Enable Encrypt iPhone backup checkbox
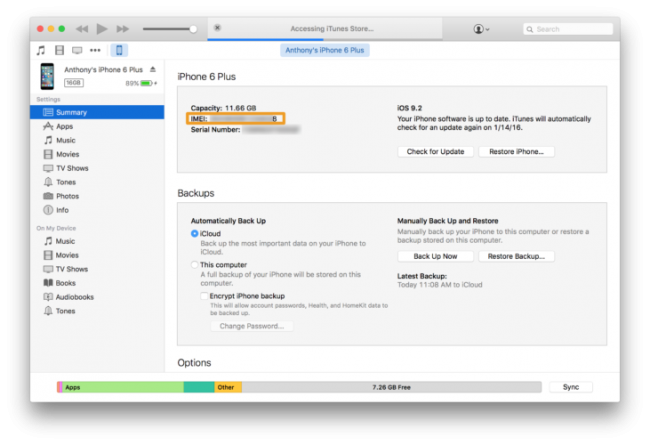 tap(204, 296)
